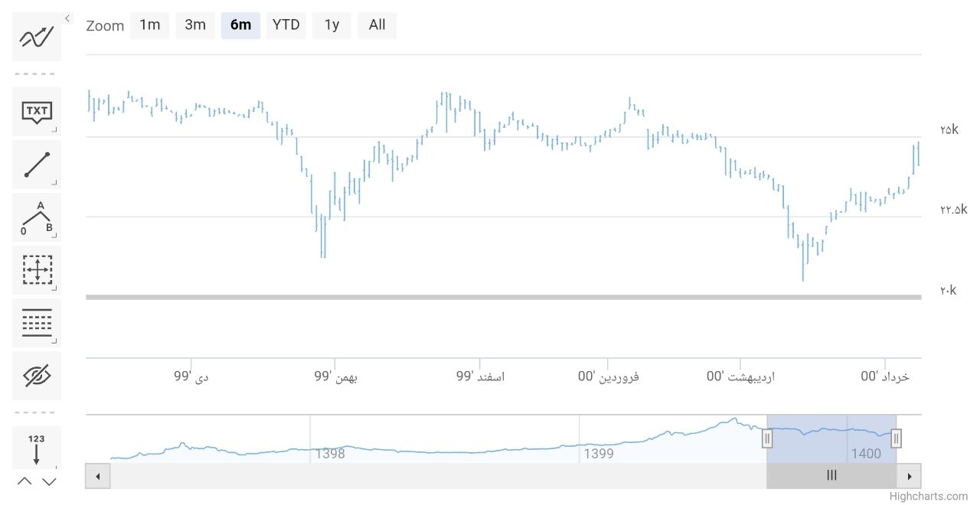Toggle annotations visibility eye icon
980x505 pixels.
tap(37, 375)
